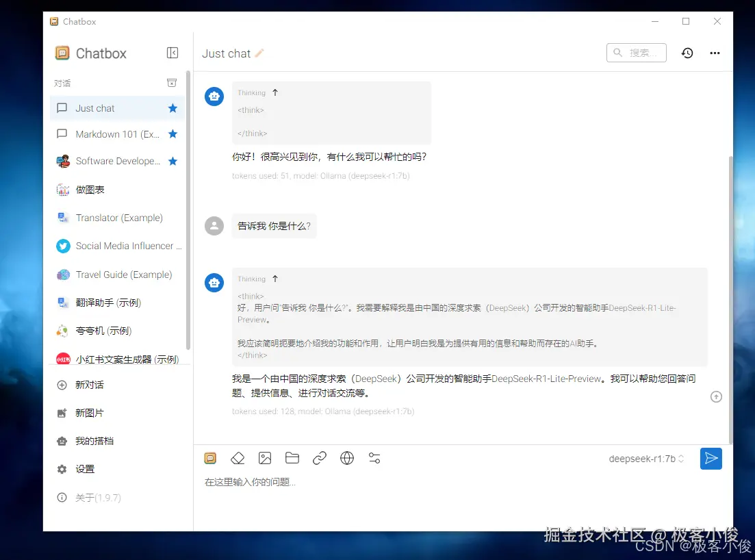The image size is (755, 560).
Task: Start a new chat via 新对话
Action: coord(117,385)
